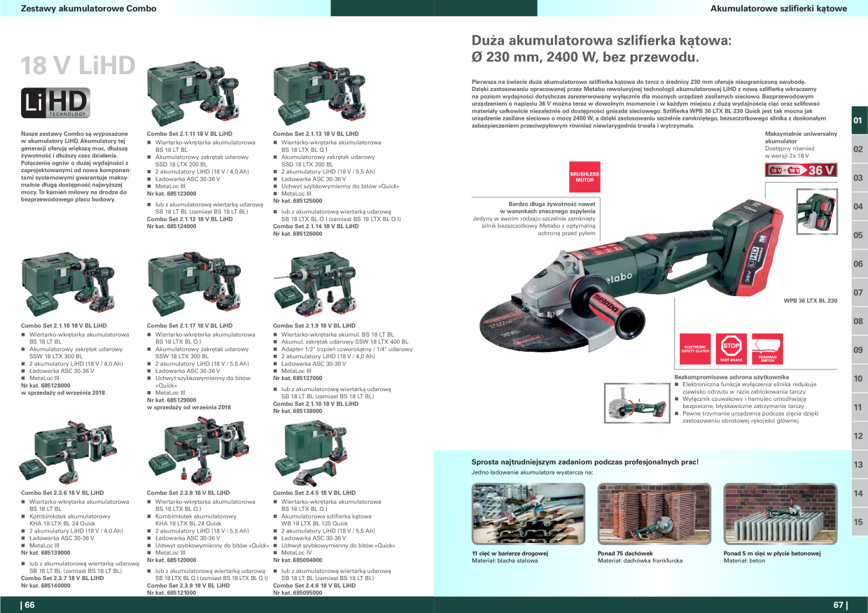Click 'Maksymalnie uniwersalny akumulator' caption
The width and height of the screenshot is (868, 613).
click(x=801, y=137)
